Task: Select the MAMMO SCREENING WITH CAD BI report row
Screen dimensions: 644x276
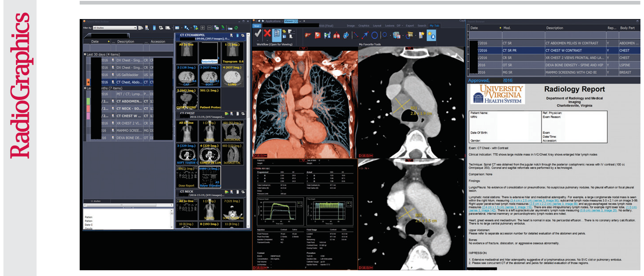Action: 554,72
